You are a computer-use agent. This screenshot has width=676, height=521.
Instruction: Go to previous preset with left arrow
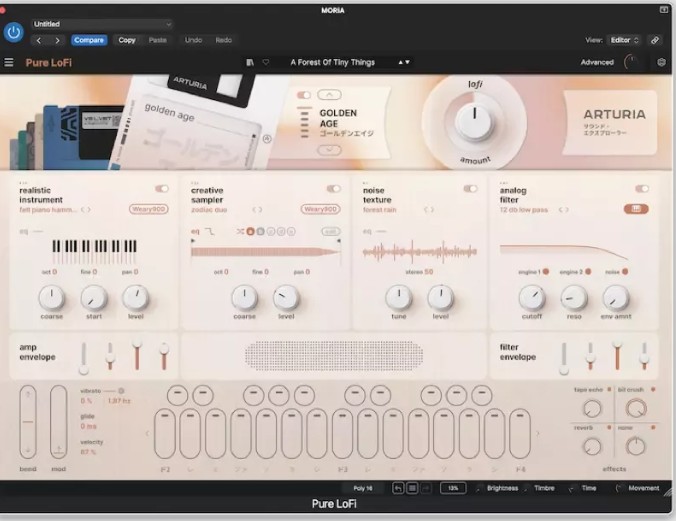[39, 40]
